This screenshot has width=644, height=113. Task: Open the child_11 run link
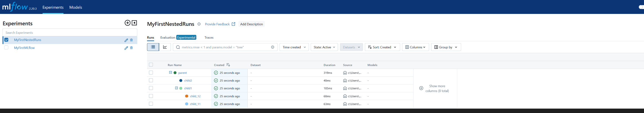195,104
